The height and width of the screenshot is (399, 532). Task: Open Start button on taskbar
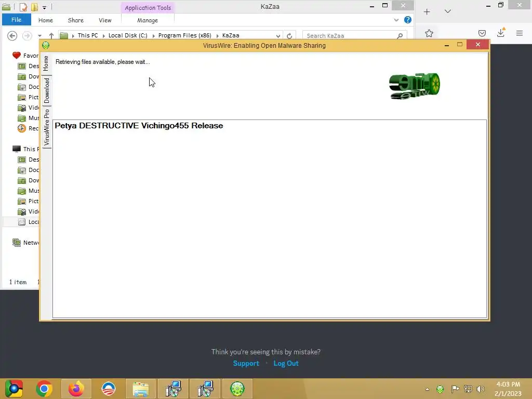tap(14, 389)
